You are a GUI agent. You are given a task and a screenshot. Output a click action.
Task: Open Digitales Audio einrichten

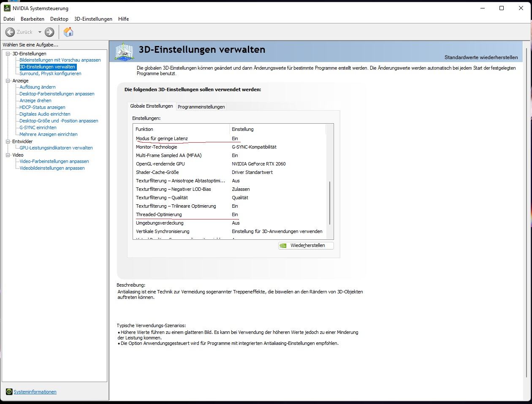[x=45, y=114]
